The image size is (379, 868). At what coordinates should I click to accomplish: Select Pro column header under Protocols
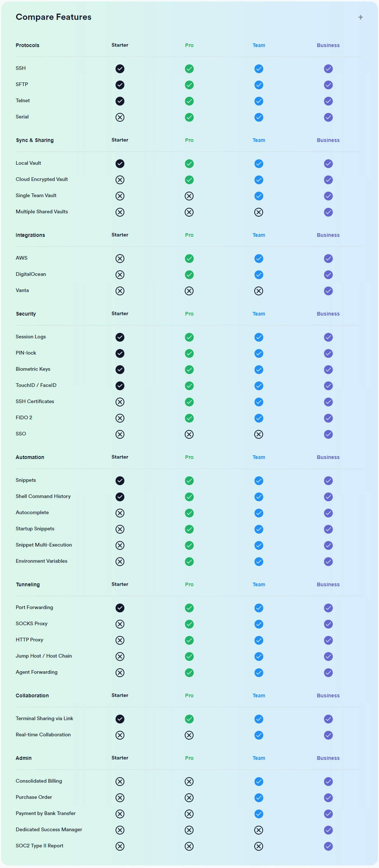[x=189, y=45]
